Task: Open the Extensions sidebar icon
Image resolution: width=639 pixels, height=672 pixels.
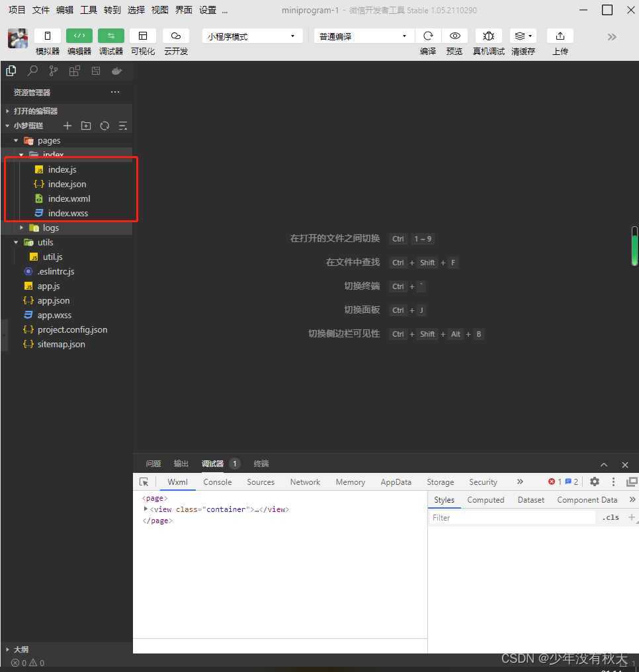Action: (75, 71)
